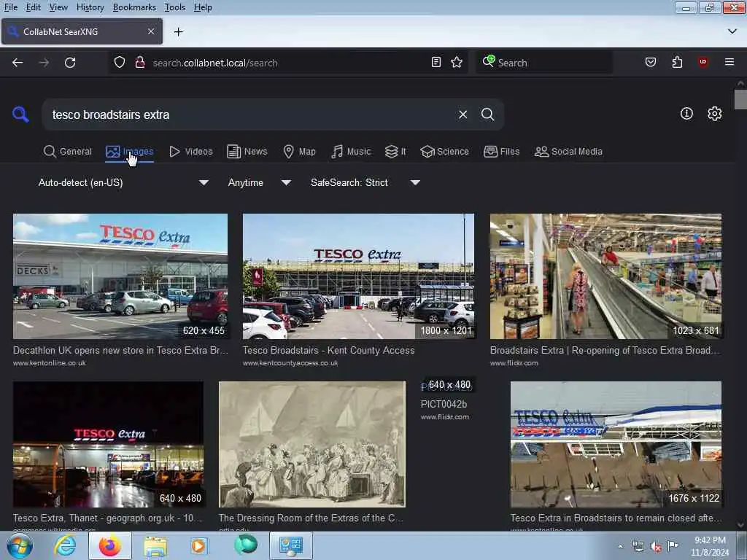Image resolution: width=747 pixels, height=560 pixels.
Task: Clear the search query with X
Action: click(x=462, y=114)
